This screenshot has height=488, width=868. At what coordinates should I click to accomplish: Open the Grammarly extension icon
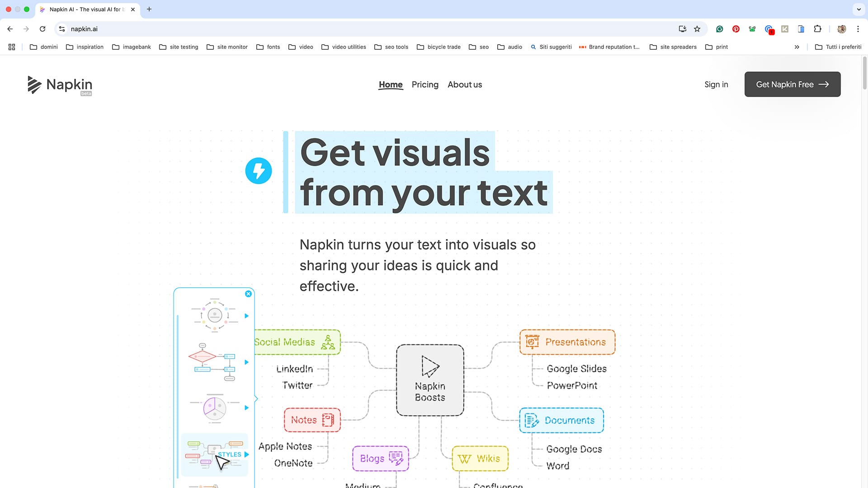click(x=719, y=28)
